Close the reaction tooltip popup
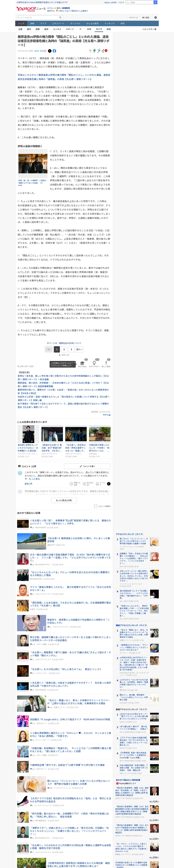Image resolution: width=174 pixels, height=868 pixels. [x=75, y=363]
